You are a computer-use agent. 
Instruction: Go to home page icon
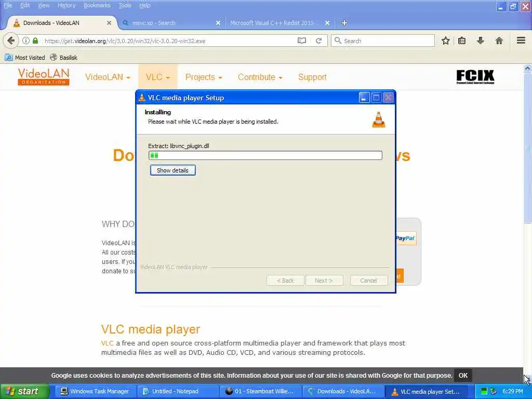[x=499, y=41]
